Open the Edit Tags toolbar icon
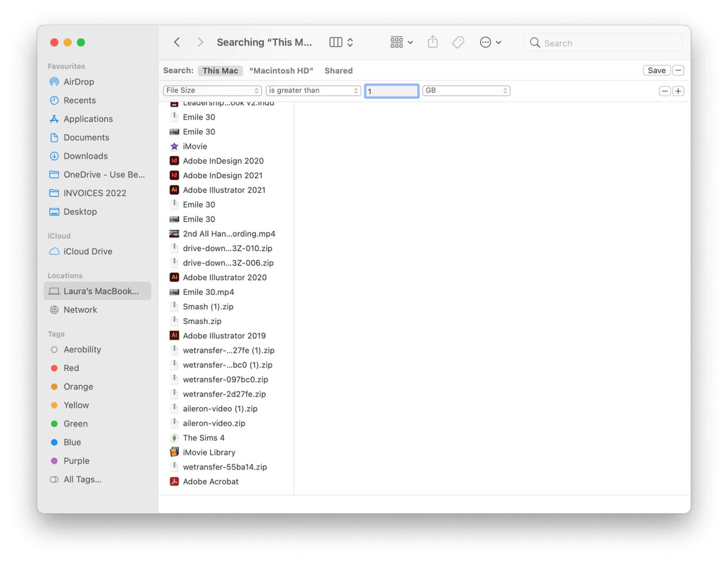Viewport: 728px width, 563px height. coord(458,42)
